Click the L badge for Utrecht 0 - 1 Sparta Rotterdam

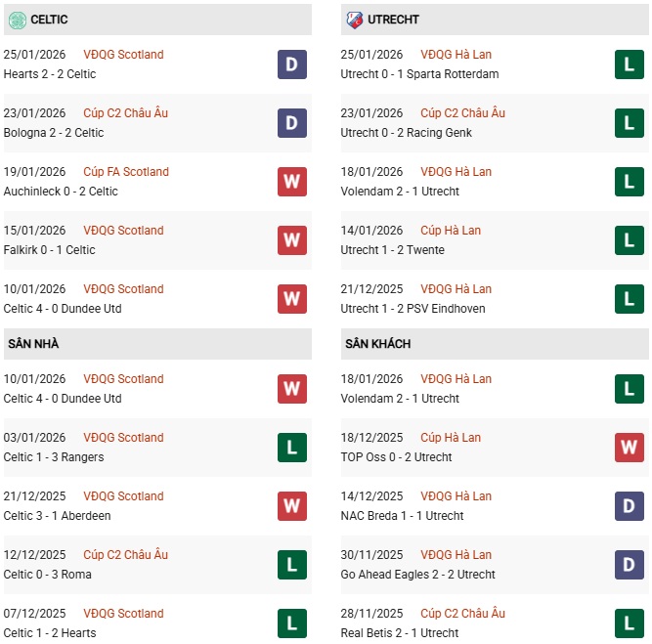[x=630, y=64]
